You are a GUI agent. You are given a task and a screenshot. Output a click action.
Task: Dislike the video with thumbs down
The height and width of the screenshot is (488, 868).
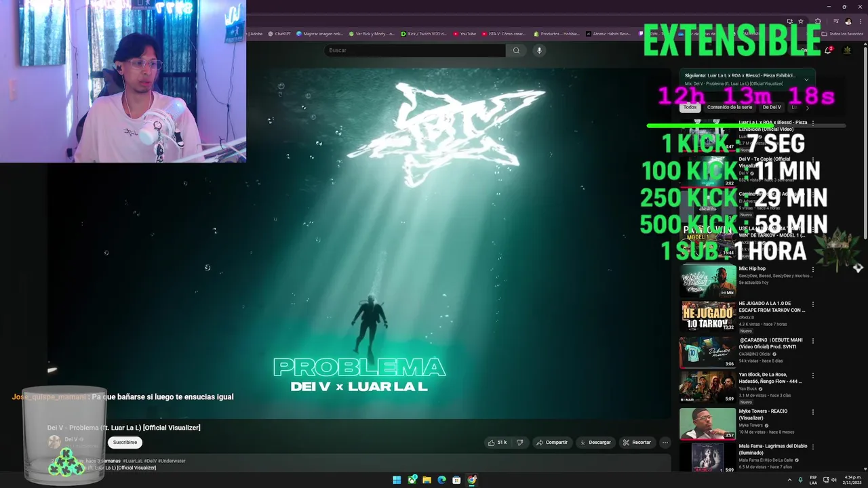pos(519,443)
